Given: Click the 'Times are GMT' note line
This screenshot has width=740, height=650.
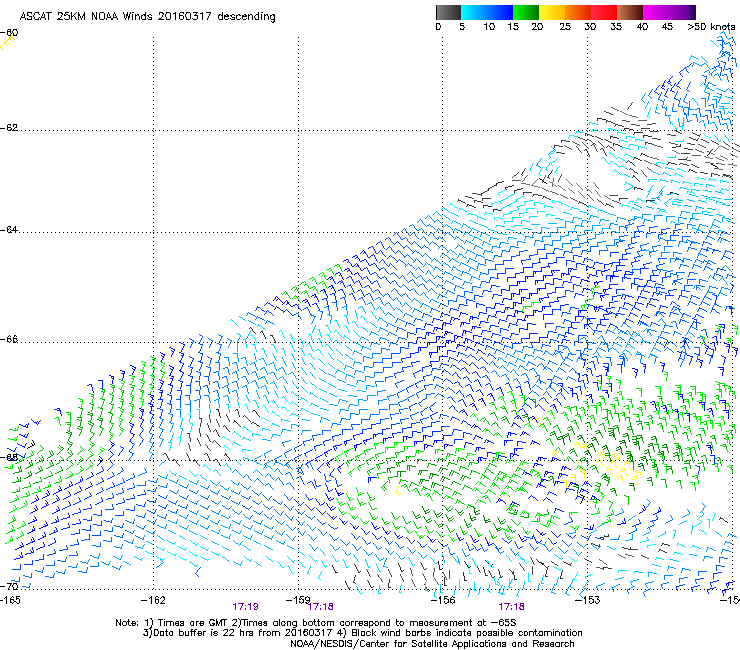Looking at the screenshot, I should coord(316,623).
